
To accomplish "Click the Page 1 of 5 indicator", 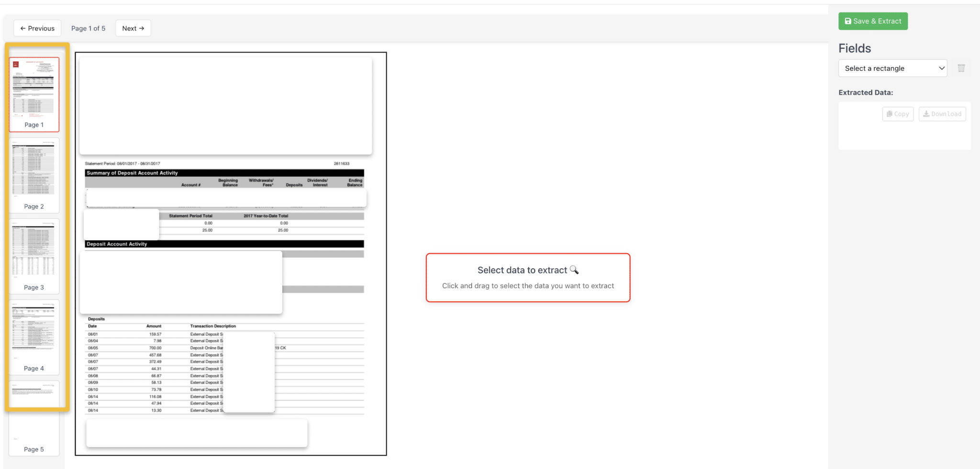I will pyautogui.click(x=88, y=28).
